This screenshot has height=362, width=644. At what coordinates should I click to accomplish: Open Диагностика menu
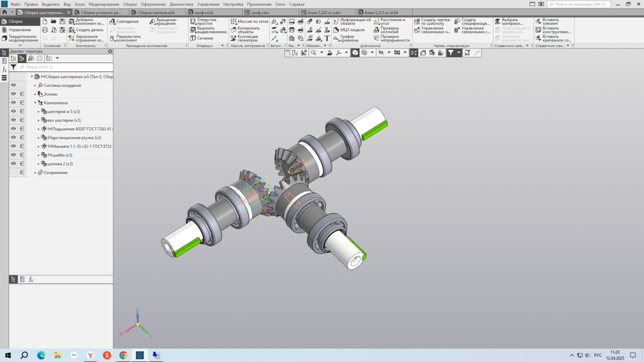pyautogui.click(x=181, y=4)
